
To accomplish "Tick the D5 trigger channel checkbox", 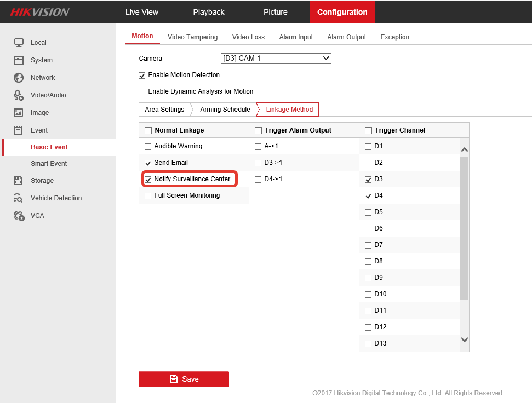I will (x=368, y=212).
